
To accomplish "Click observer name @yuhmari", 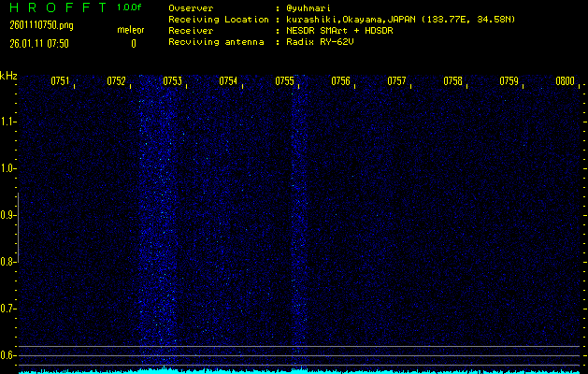I will [308, 7].
